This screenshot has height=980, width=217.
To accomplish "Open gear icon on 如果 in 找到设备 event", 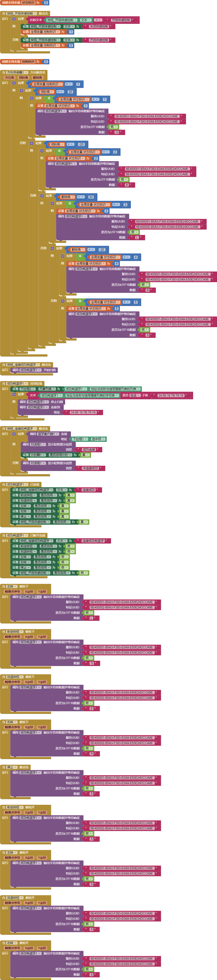I will coord(14,394).
